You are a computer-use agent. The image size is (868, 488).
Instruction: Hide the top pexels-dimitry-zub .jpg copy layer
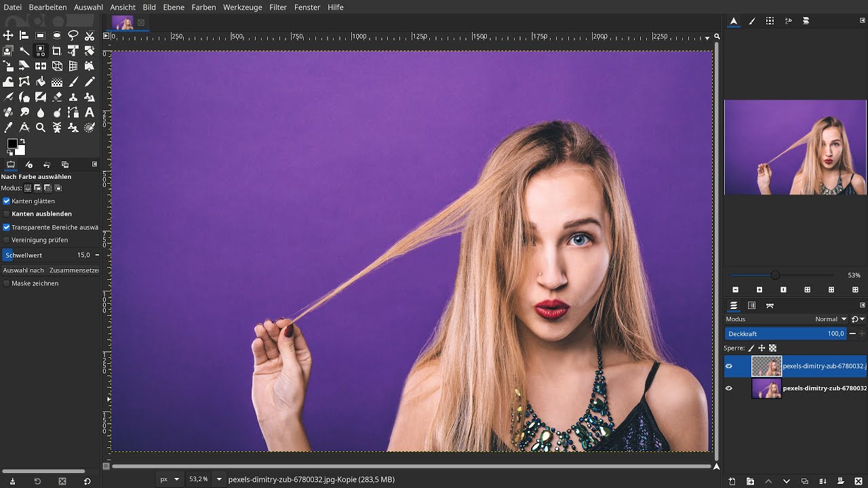[729, 366]
